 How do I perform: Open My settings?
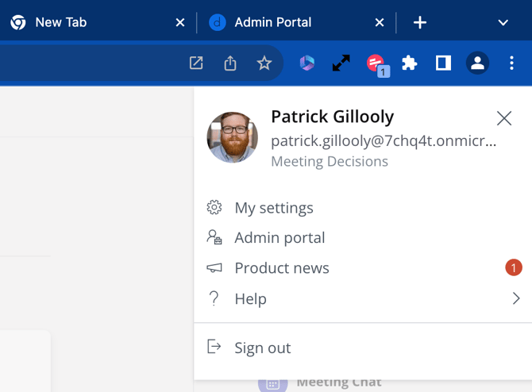pyautogui.click(x=273, y=208)
